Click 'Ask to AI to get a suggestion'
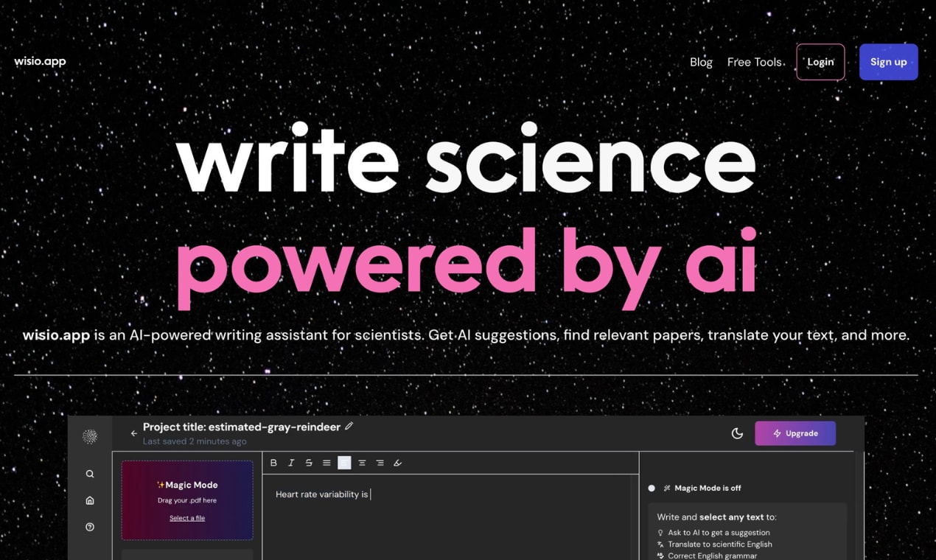This screenshot has width=936, height=560. (x=719, y=532)
